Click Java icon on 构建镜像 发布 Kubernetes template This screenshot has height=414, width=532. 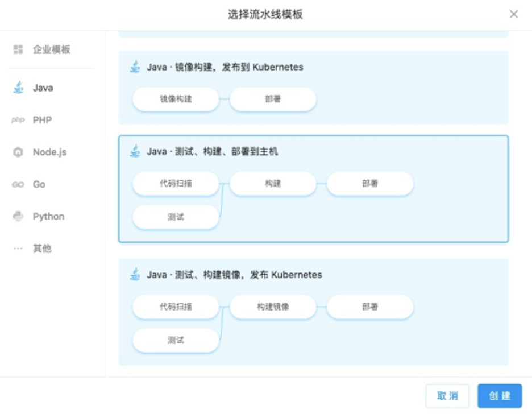(x=135, y=274)
